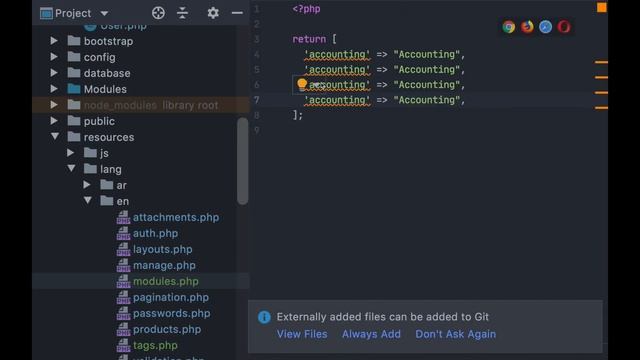Click the yellow lightbulb quick-fix icon
Viewport: 640px width, 360px height.
302,84
